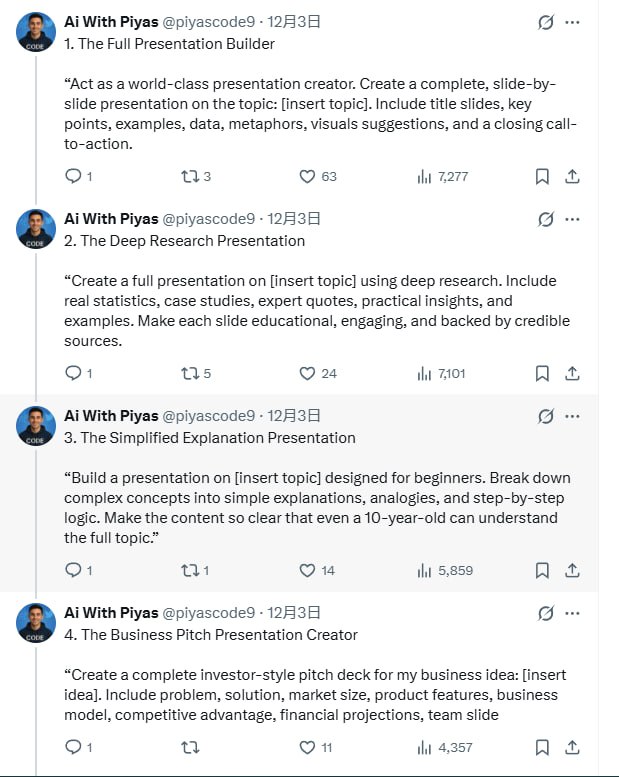View the 4,357 views count on Business Pitch tweet
Viewport: 619px width, 777px height.
pyautogui.click(x=444, y=747)
